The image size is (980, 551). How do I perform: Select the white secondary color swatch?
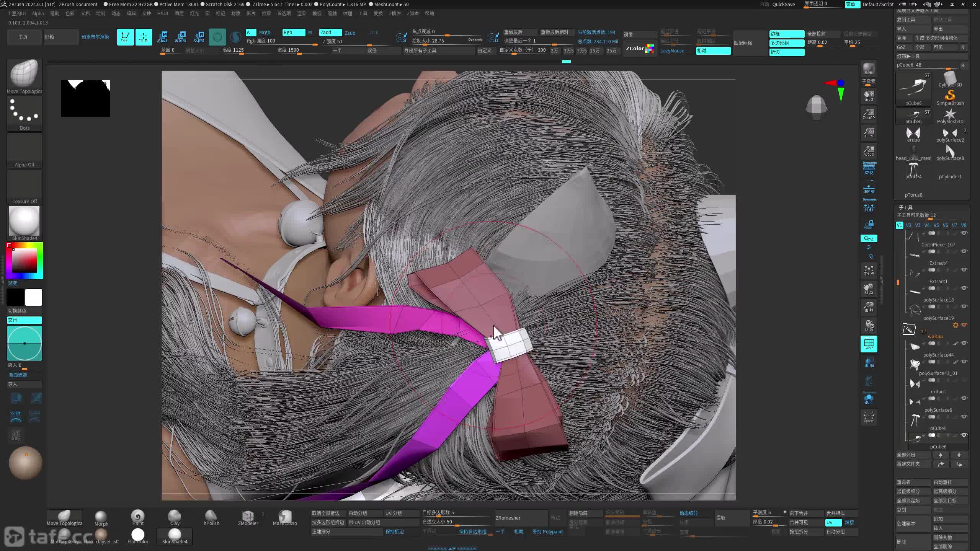pos(33,297)
